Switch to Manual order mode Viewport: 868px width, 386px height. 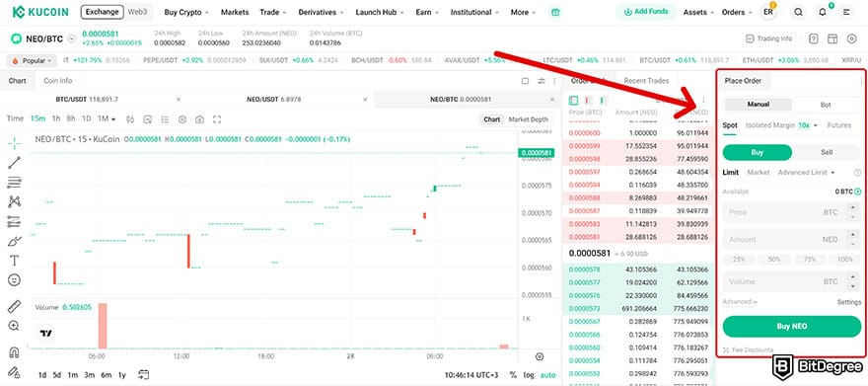coord(758,105)
